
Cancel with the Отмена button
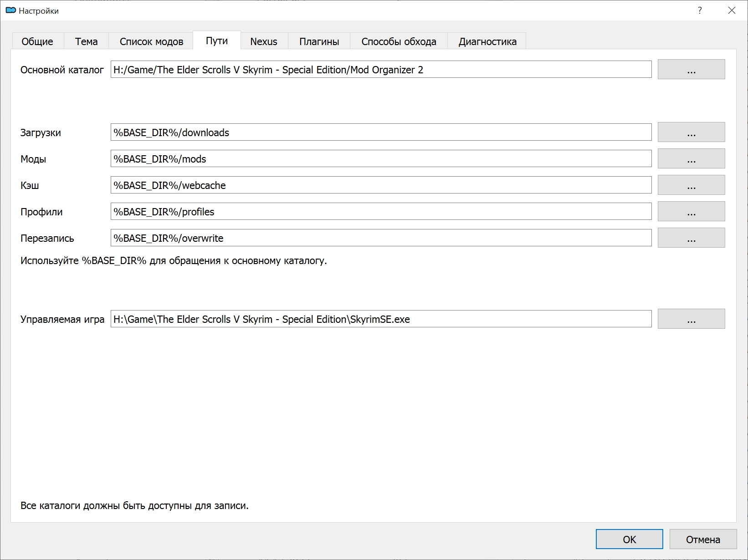coord(703,539)
